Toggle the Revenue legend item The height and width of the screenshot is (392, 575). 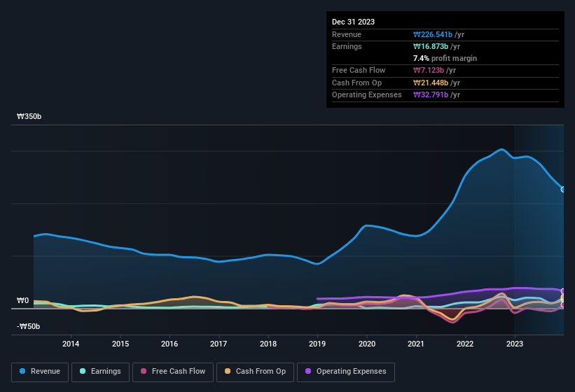tap(40, 371)
